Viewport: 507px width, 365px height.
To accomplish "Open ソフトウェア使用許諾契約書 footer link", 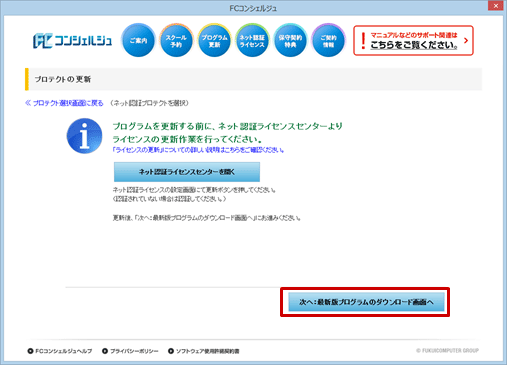I will (207, 351).
